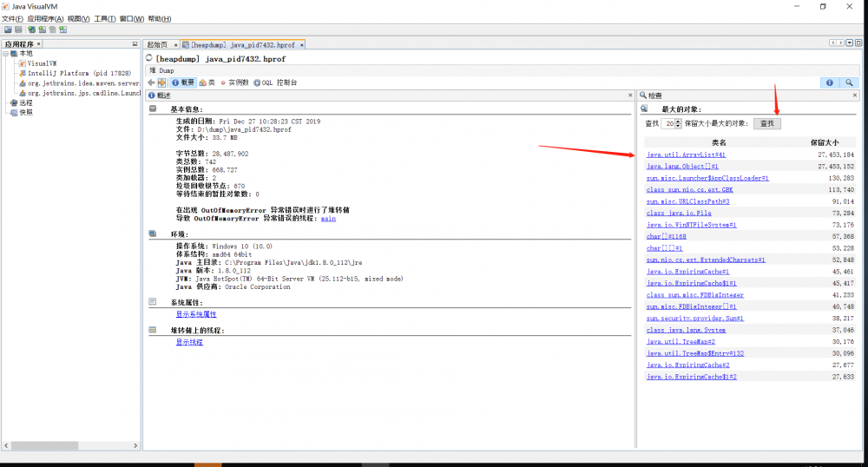Select IntelliJ Platform (pid 17828) node
868x467 pixels.
76,73
